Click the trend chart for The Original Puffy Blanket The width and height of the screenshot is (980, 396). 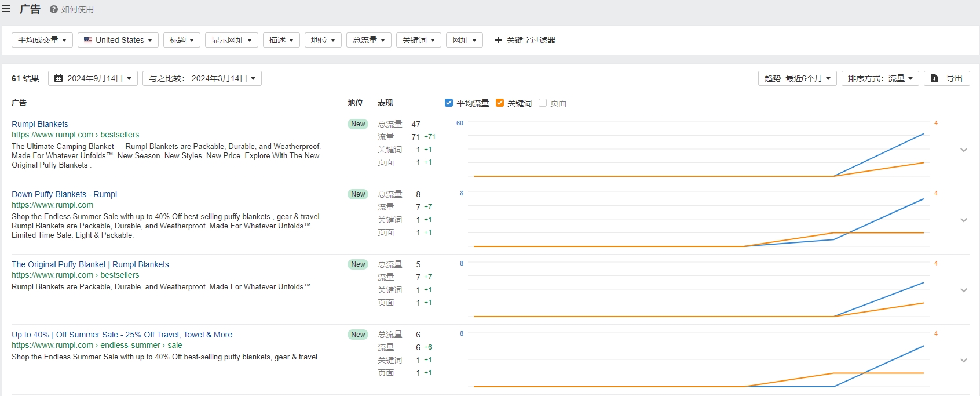click(698, 289)
